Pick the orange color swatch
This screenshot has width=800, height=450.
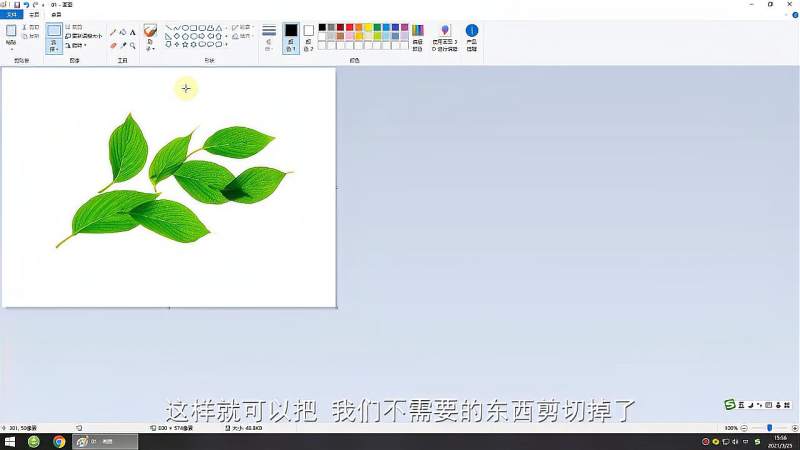(359, 28)
